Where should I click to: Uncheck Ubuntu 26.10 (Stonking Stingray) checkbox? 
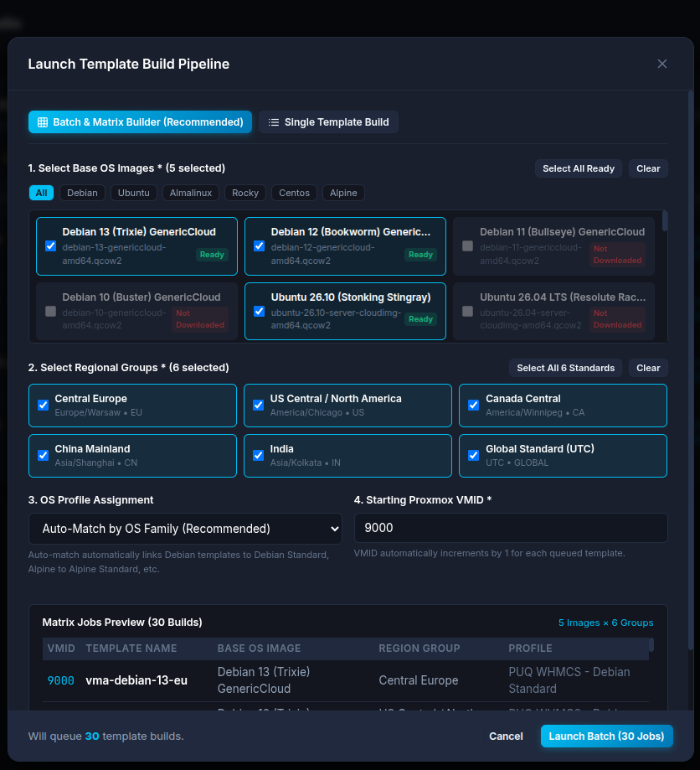(x=260, y=312)
